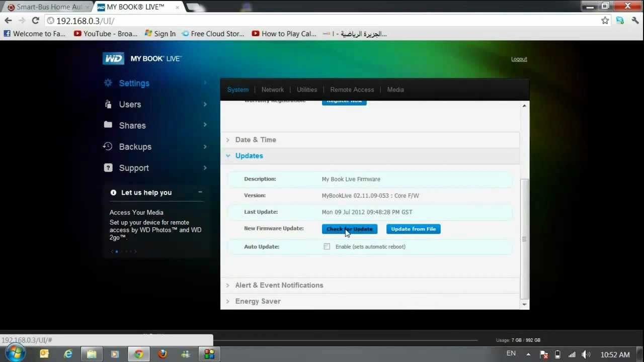Open the Support section
Viewport: 644px width, 362px height.
134,168
